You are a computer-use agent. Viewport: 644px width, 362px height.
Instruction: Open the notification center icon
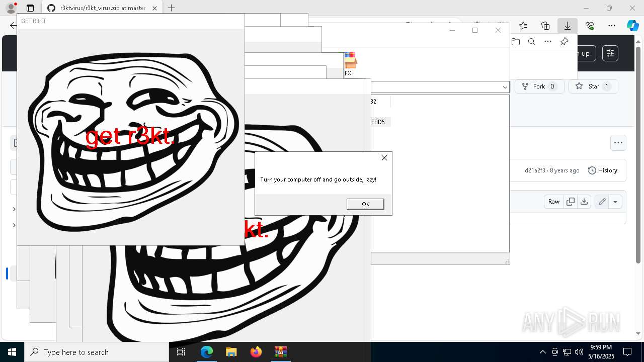(x=628, y=352)
